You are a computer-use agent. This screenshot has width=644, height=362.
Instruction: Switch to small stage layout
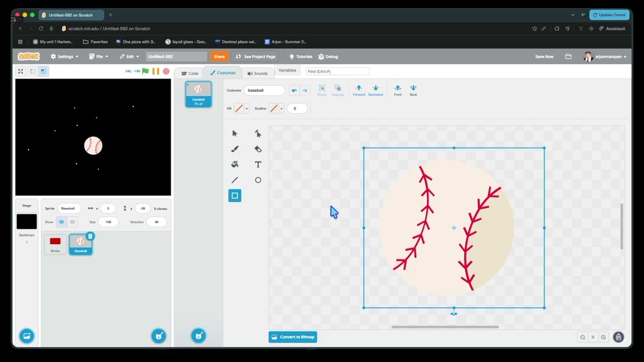(x=33, y=71)
